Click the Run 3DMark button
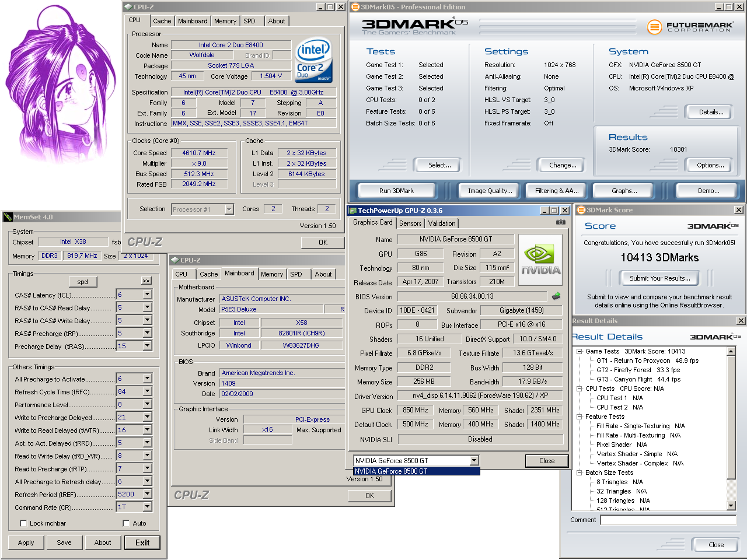747x560 pixels. pyautogui.click(x=396, y=191)
